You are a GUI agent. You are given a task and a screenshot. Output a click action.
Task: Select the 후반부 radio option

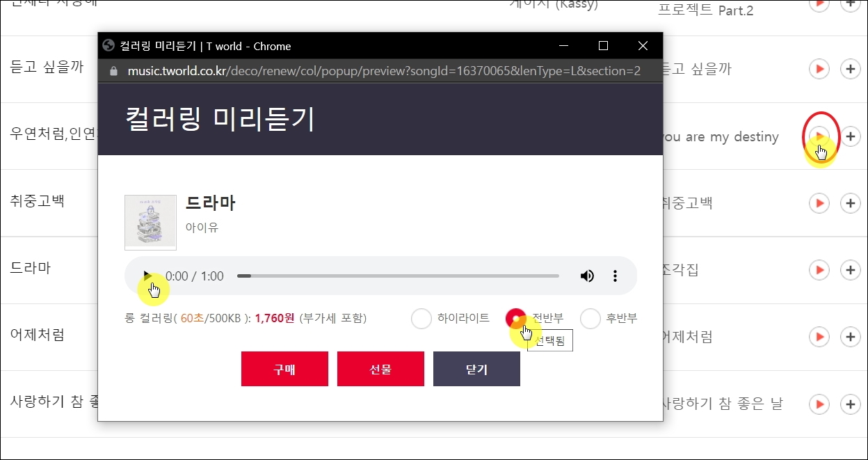point(590,319)
